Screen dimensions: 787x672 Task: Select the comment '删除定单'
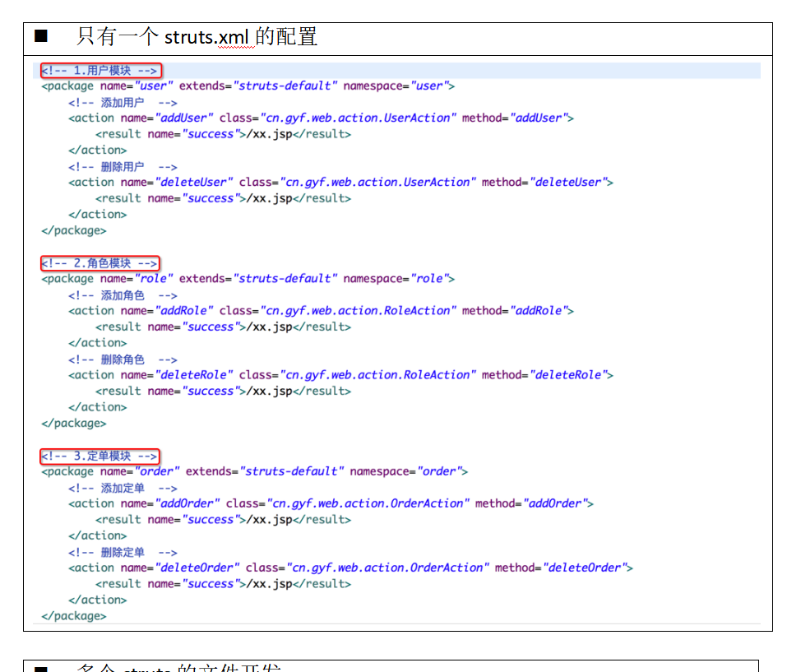pyautogui.click(x=123, y=553)
